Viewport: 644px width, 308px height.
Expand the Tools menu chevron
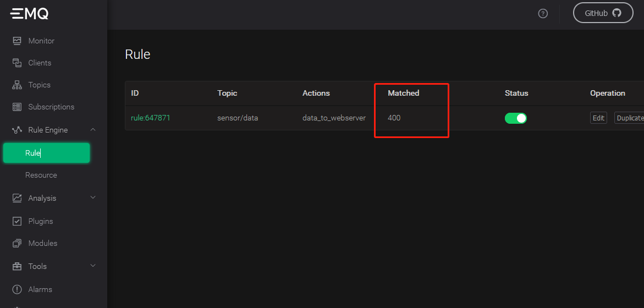point(93,266)
